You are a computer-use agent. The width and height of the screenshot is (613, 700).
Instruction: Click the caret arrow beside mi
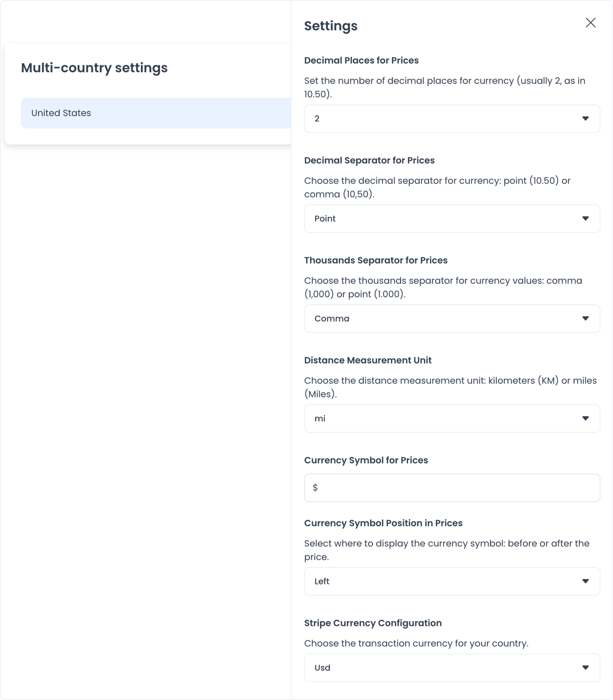pyautogui.click(x=585, y=419)
